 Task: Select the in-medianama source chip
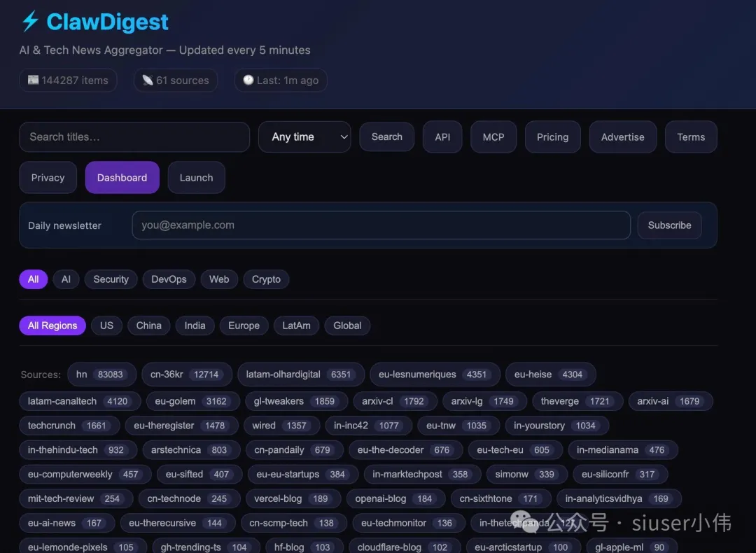click(623, 450)
